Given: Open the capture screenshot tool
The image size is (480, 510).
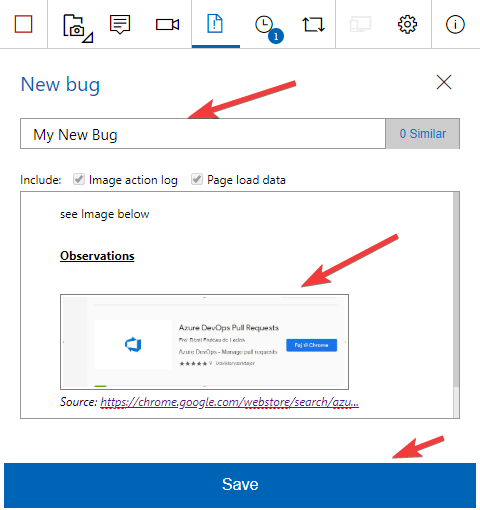Looking at the screenshot, I should (78, 28).
